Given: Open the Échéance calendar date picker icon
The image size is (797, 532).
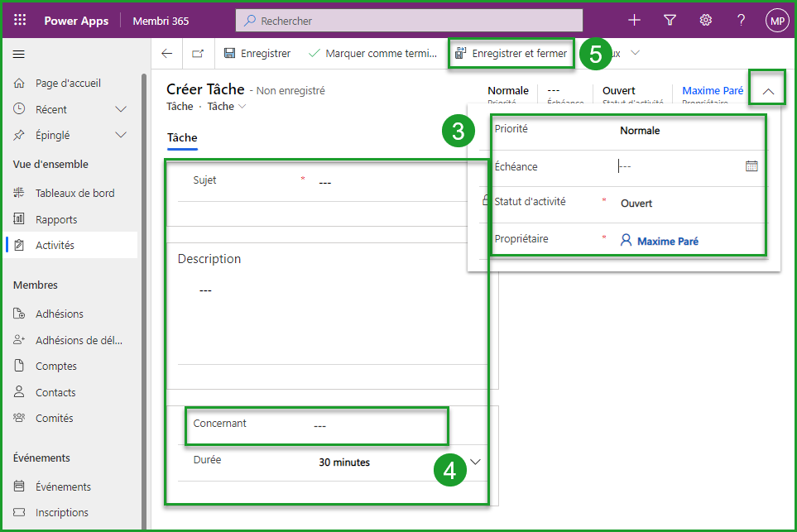Looking at the screenshot, I should [x=751, y=166].
